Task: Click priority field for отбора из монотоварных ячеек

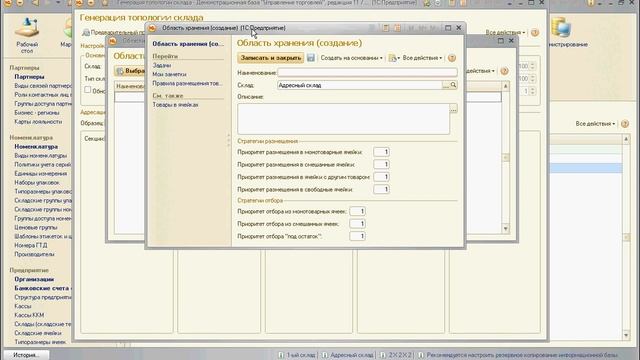Action: [x=357, y=211]
